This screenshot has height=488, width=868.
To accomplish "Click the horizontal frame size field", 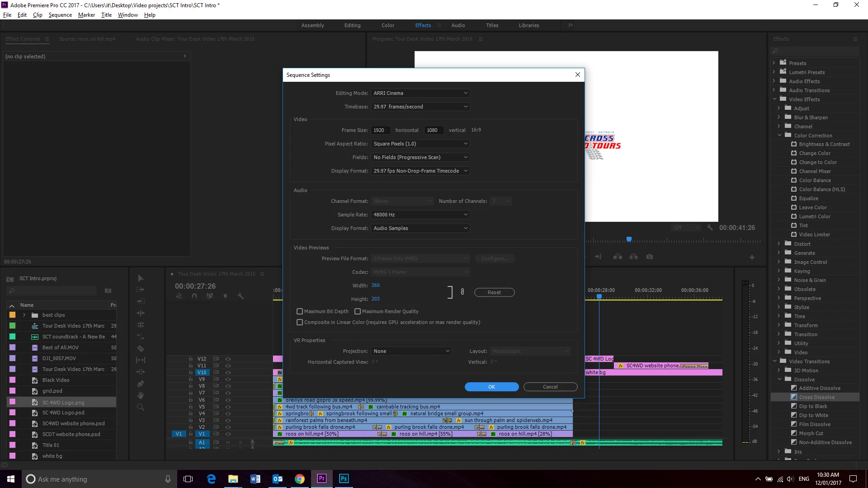I will tap(381, 130).
